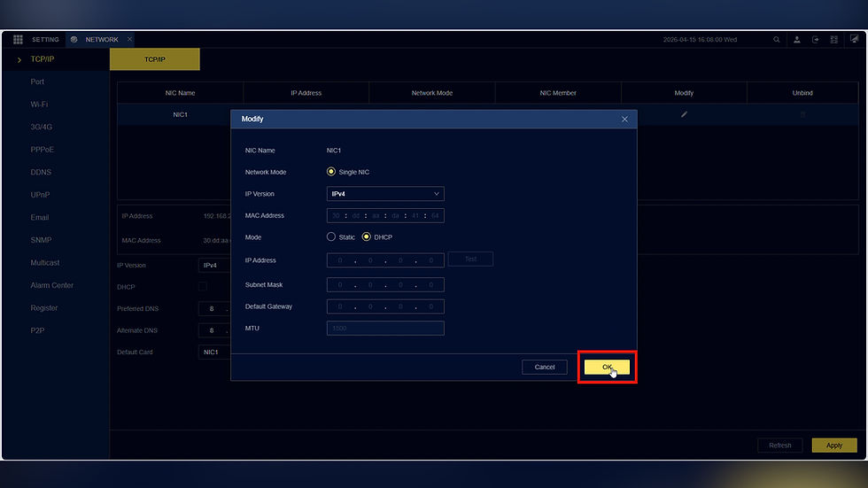Screen dimensions: 868x488
Task: Open Alarm Center in sidebar
Action: 52,285
